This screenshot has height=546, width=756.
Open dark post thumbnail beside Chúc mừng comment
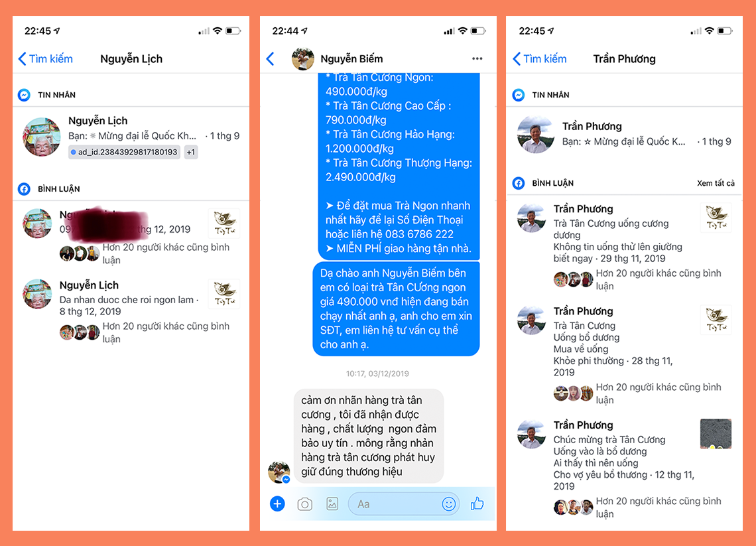(x=716, y=434)
